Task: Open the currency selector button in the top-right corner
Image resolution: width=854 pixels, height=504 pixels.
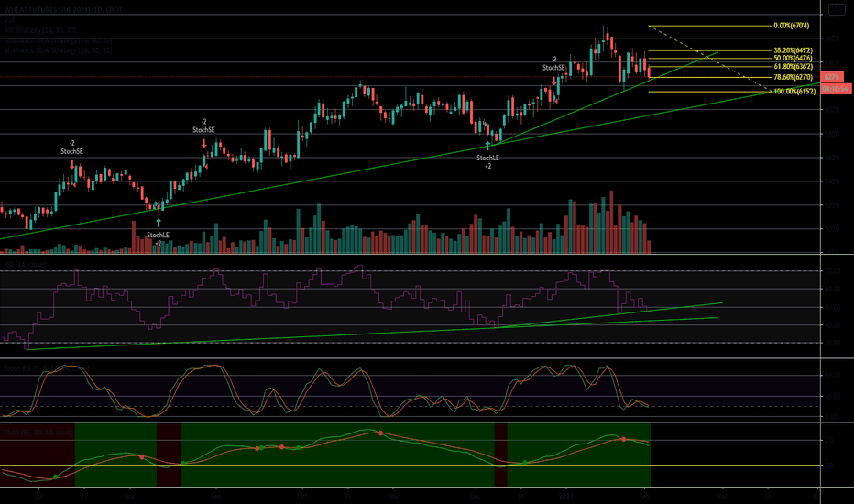Action: [837, 9]
